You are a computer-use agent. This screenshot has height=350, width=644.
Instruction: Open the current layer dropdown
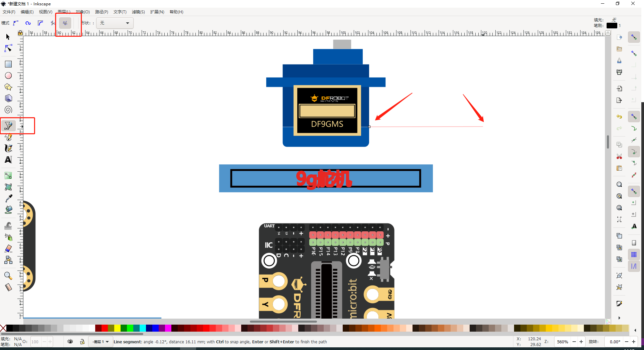coord(101,342)
